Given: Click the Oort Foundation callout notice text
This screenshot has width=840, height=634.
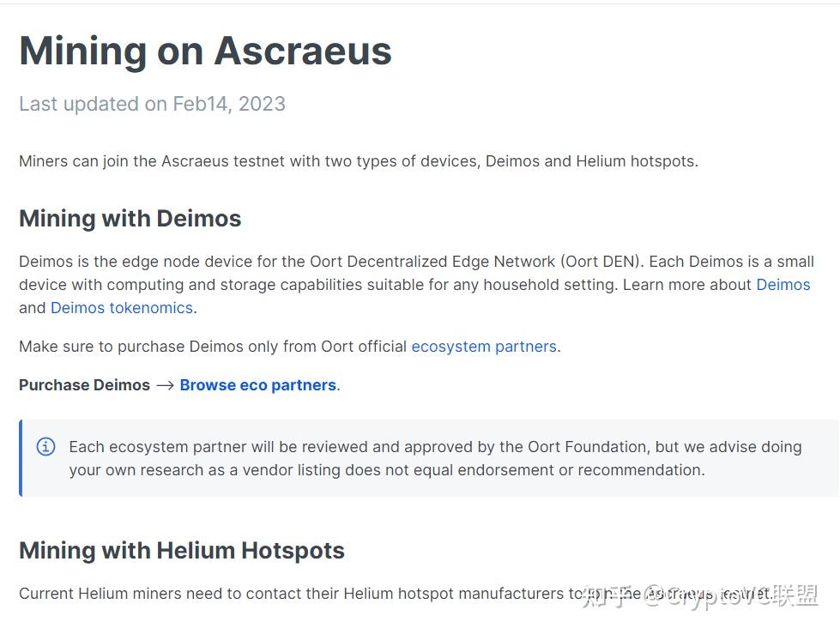Looking at the screenshot, I should tap(435, 447).
